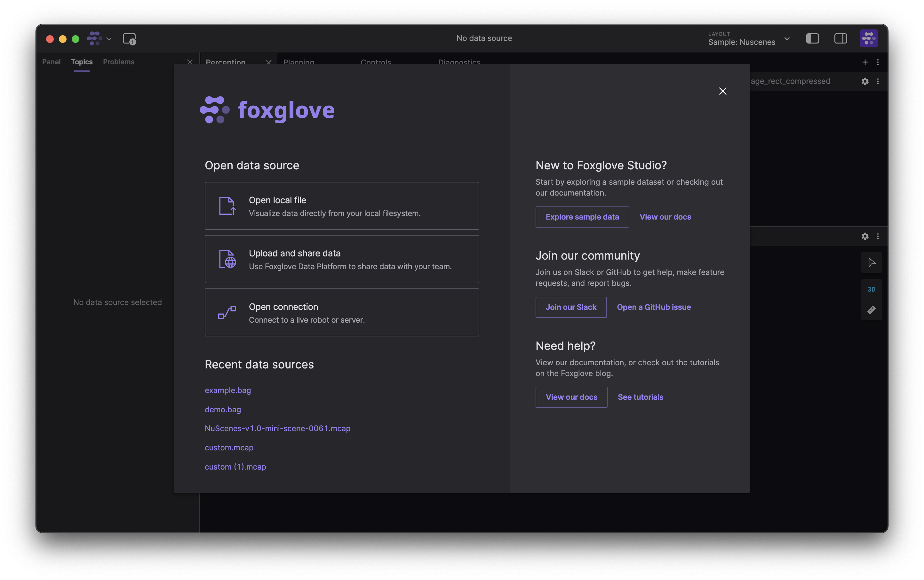The width and height of the screenshot is (924, 580).
Task: Click the select object cursor tool
Action: click(872, 263)
